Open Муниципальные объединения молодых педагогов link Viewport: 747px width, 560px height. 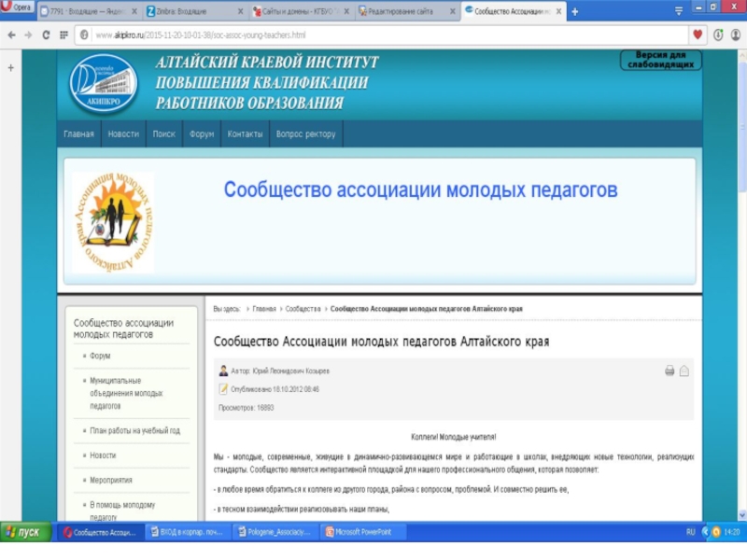(x=126, y=393)
